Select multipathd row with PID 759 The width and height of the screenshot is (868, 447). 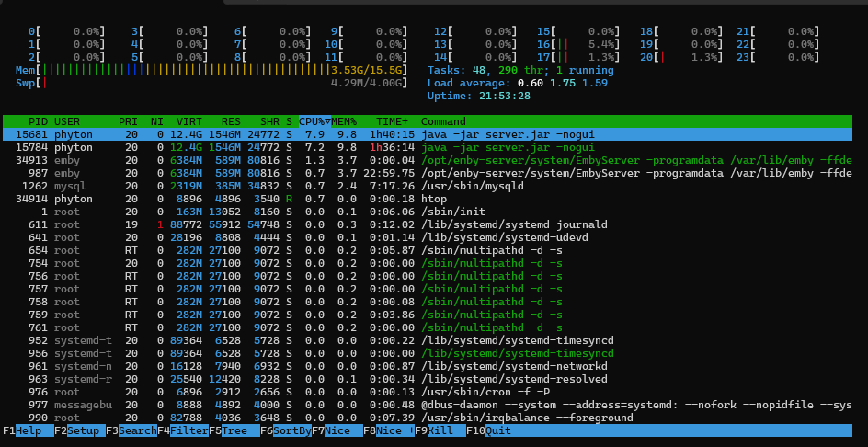click(x=428, y=315)
